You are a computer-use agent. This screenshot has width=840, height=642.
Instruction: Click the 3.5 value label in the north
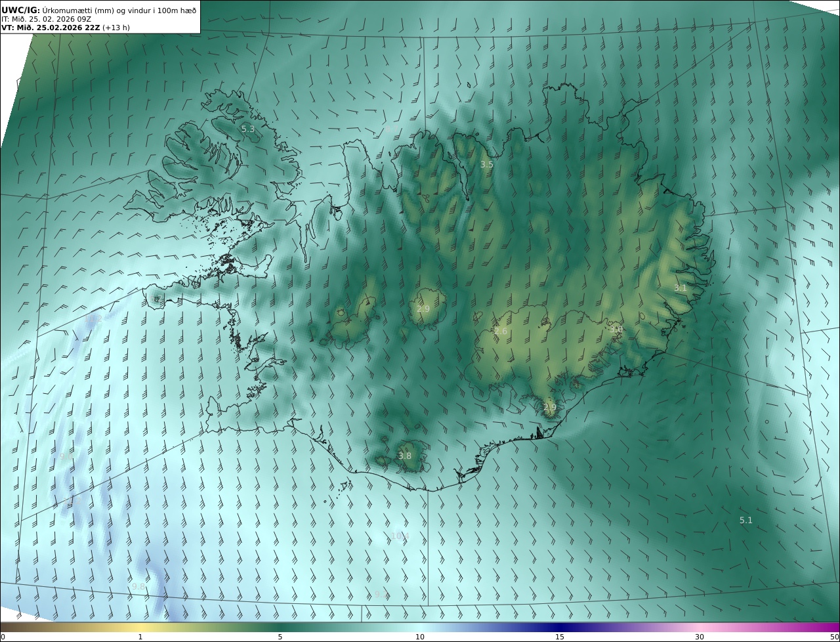[487, 165]
